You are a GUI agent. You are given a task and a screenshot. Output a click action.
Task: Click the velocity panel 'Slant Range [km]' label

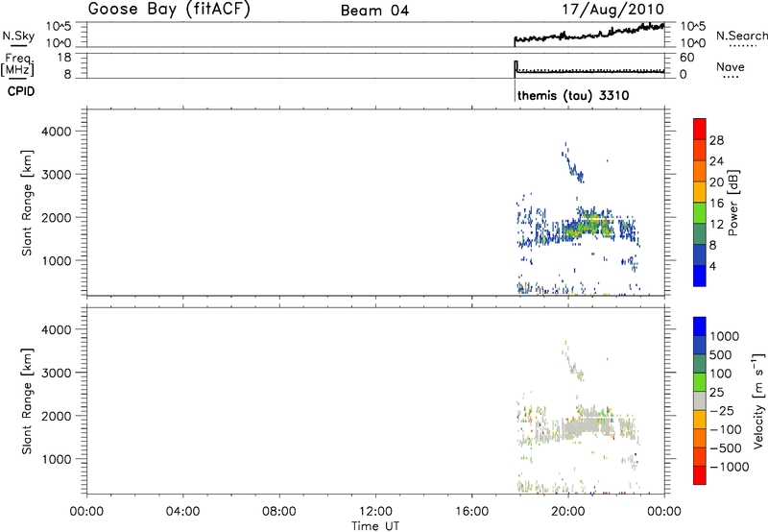(27, 400)
